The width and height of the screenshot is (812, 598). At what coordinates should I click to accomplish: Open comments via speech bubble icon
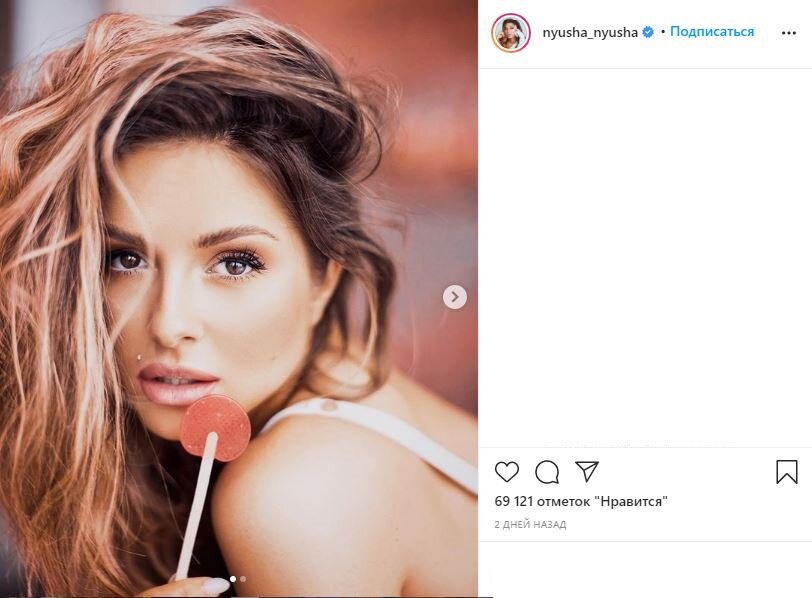coord(547,472)
